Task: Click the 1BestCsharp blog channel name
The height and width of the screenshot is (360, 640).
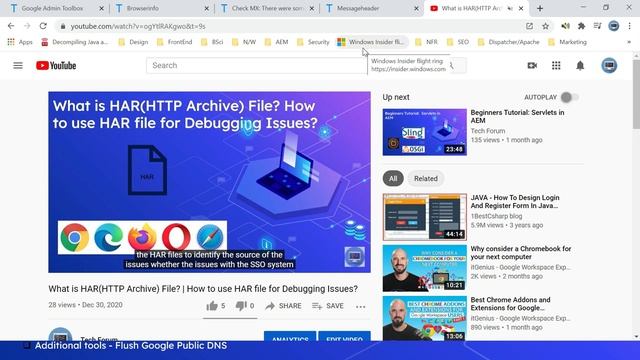Action: click(496, 216)
